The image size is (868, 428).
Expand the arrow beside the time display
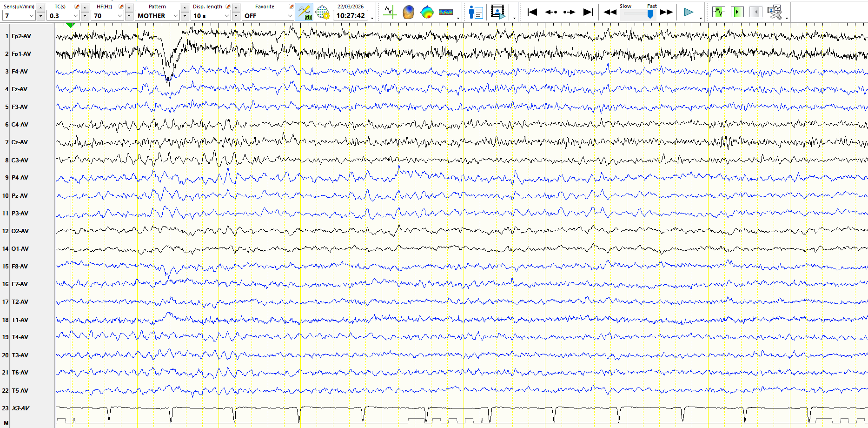[x=372, y=18]
